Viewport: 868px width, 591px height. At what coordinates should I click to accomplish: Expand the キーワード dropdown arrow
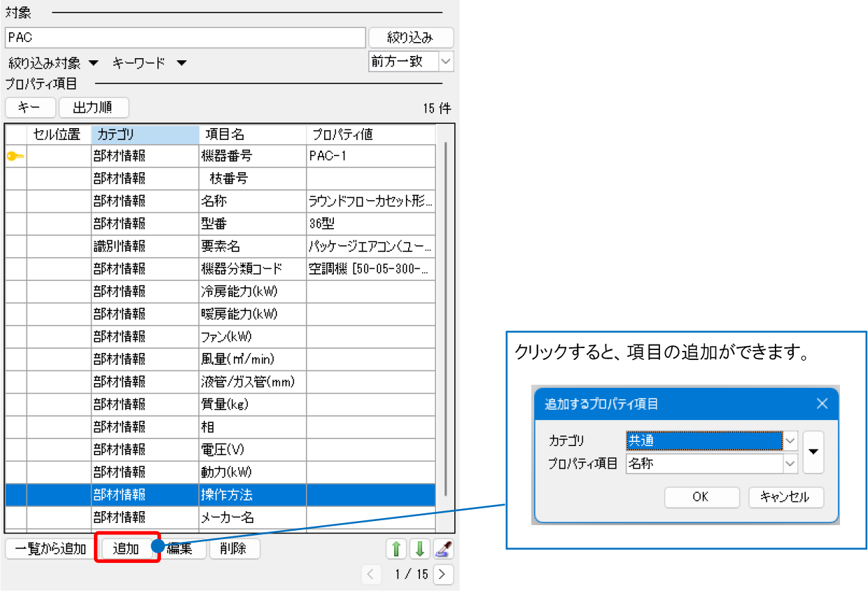[181, 63]
